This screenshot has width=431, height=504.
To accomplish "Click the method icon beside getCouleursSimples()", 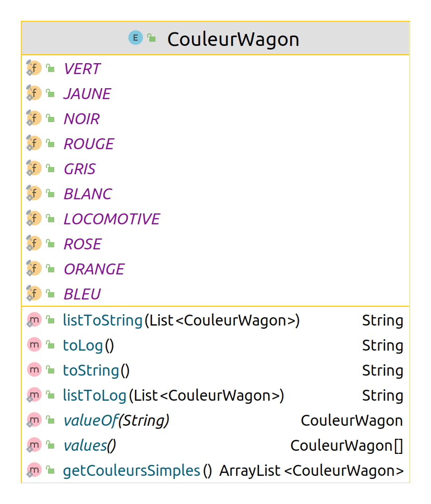I will pos(34,470).
